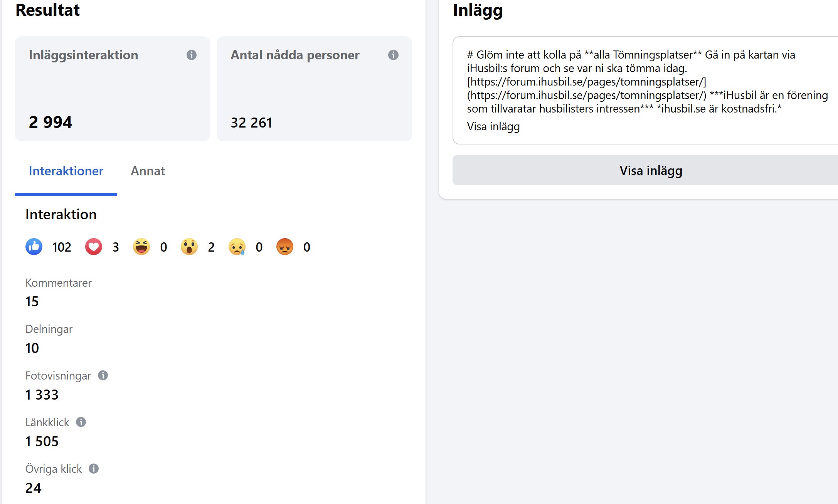Click the Kommentarer count of 15
The height and width of the screenshot is (504, 838).
pyautogui.click(x=32, y=301)
